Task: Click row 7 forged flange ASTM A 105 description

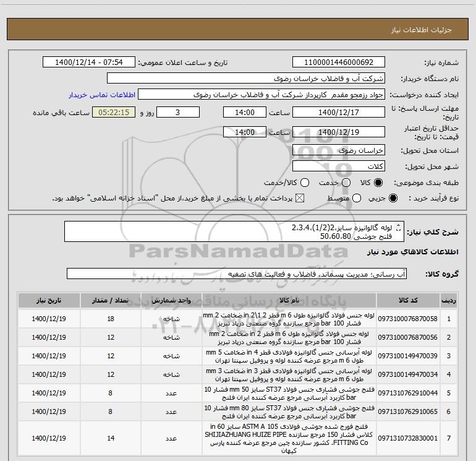Action: [x=289, y=439]
